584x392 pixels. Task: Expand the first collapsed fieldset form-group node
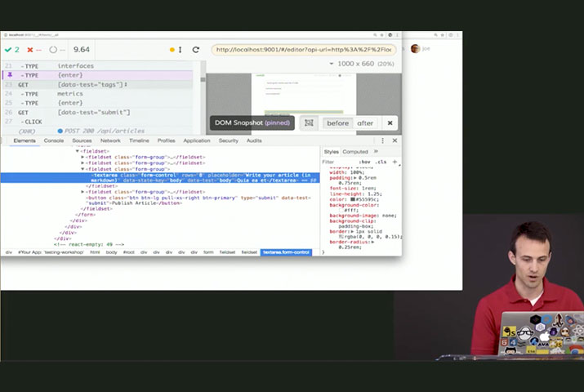coord(83,157)
